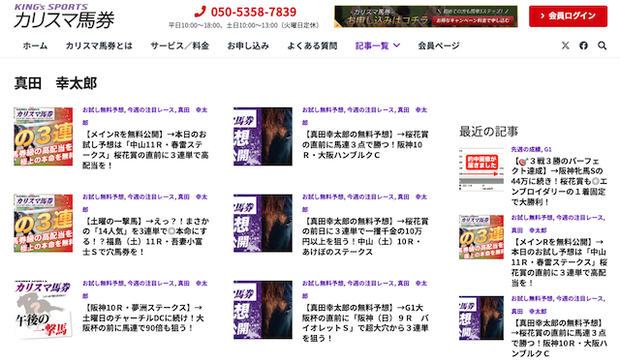Screen dimensions: 620x364
Task: Open the カリスマ馬券とは menu item
Action: (99, 45)
